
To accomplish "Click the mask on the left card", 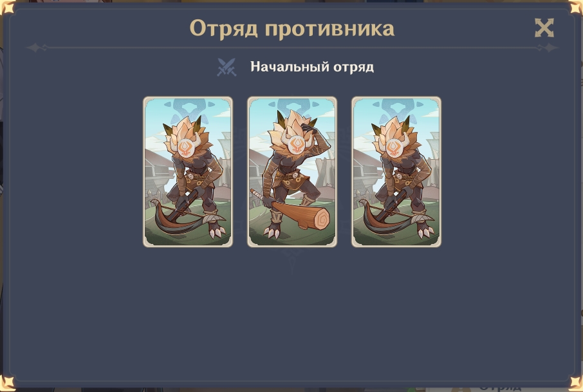I will (185, 148).
